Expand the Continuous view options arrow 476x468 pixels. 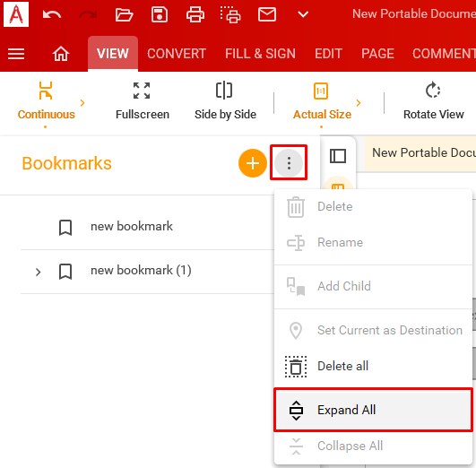82,103
